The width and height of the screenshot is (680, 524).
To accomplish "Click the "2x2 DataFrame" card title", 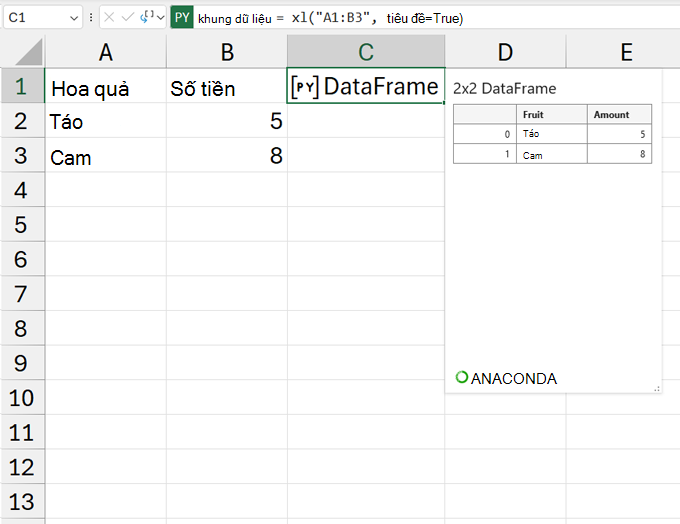I will coord(504,88).
